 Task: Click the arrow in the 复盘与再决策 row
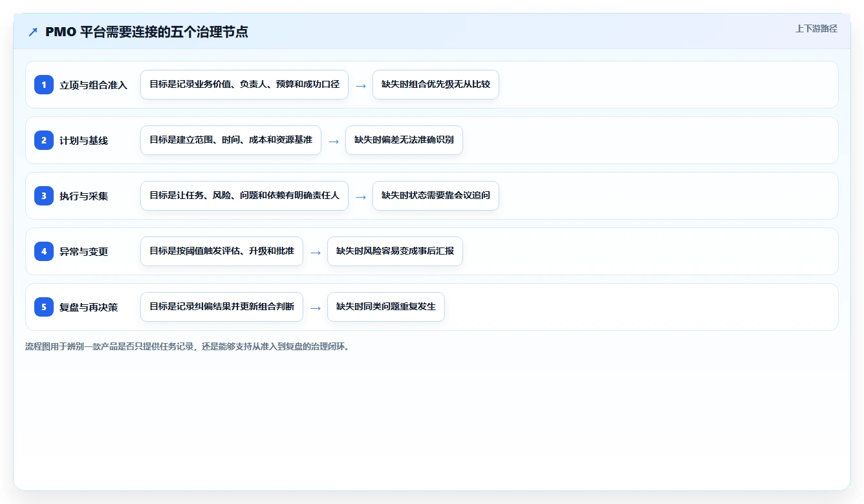316,308
